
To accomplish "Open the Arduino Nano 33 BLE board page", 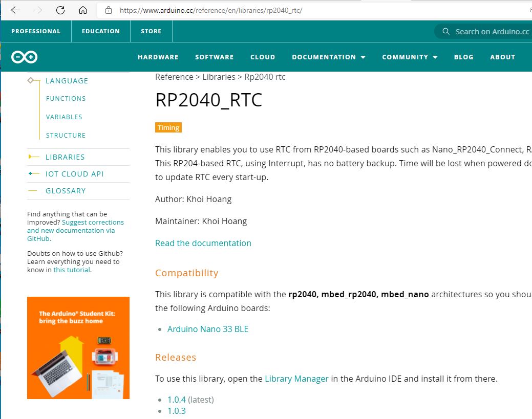I will 208,329.
